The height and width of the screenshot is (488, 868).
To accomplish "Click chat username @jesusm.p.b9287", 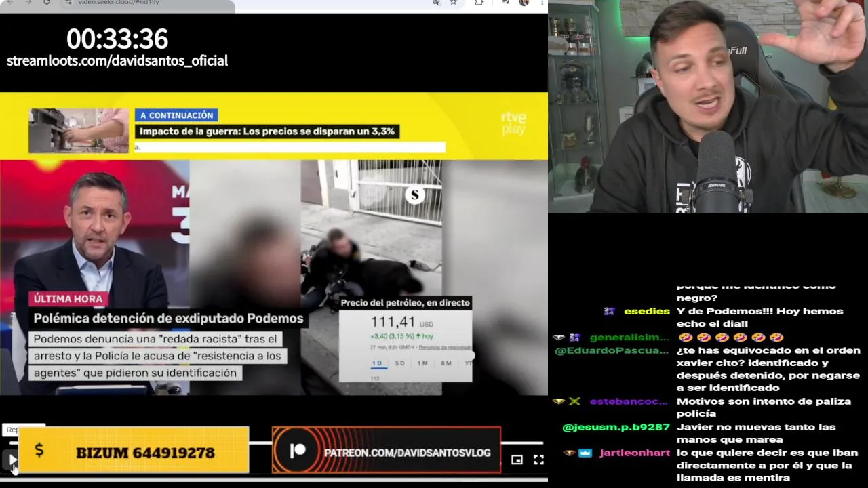I will pos(616,427).
